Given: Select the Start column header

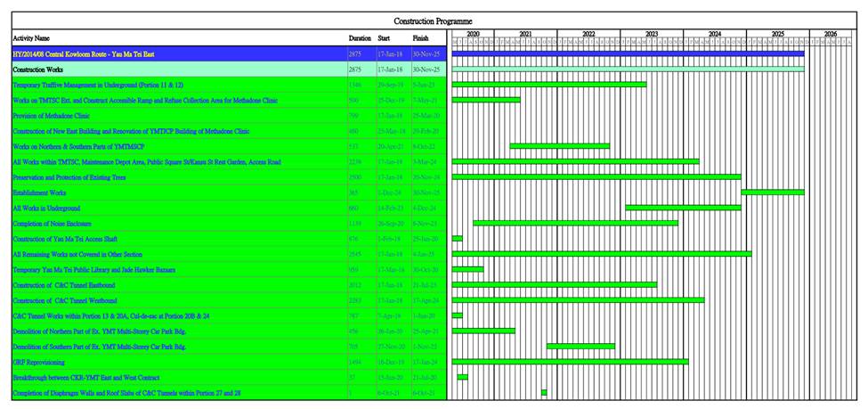Looking at the screenshot, I should 384,38.
